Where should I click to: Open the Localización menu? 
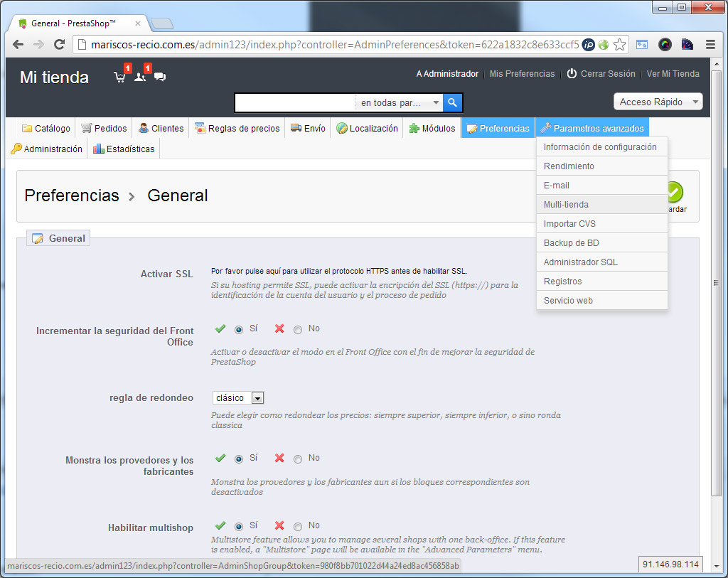[367, 128]
